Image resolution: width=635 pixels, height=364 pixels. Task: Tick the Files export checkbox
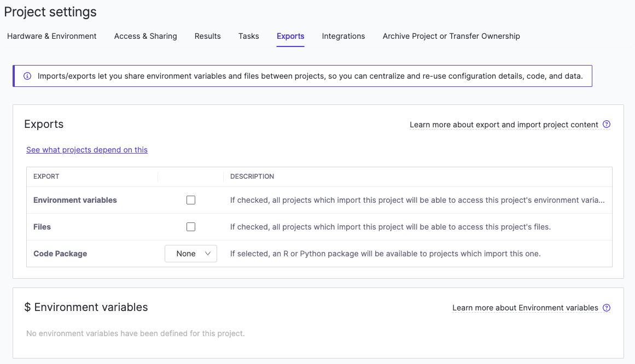coord(191,227)
